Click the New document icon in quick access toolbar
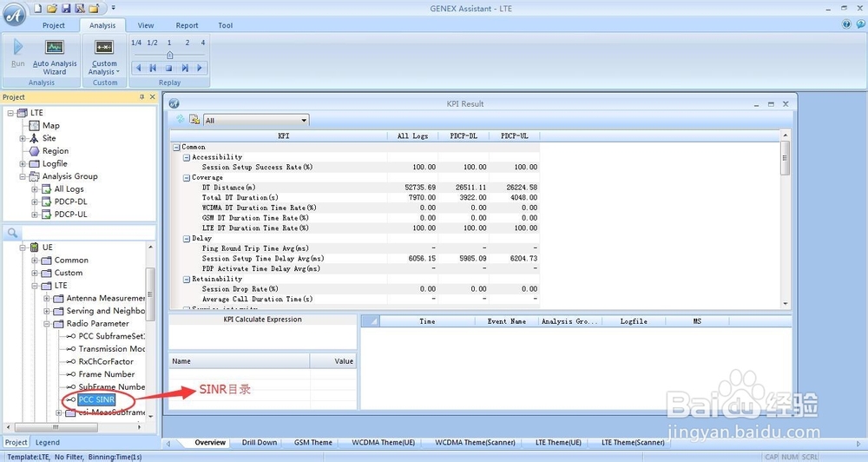The height and width of the screenshot is (462, 868). tap(38, 9)
